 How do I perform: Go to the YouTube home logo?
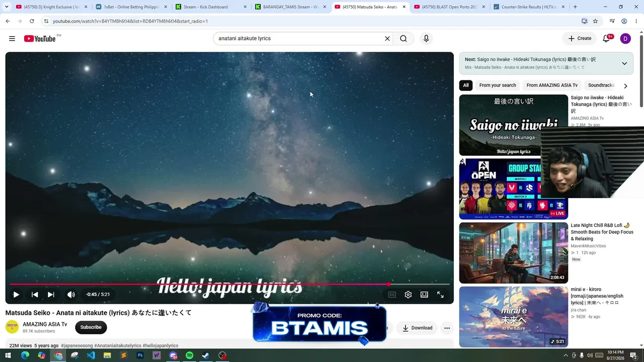point(40,39)
